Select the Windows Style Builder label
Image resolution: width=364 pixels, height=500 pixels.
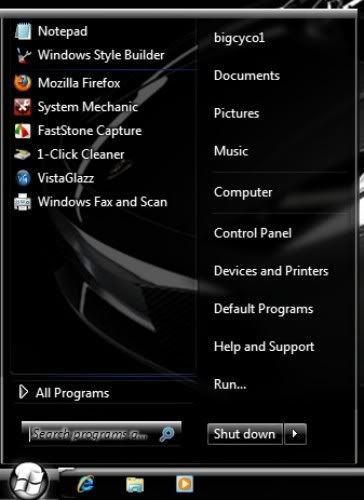(101, 55)
